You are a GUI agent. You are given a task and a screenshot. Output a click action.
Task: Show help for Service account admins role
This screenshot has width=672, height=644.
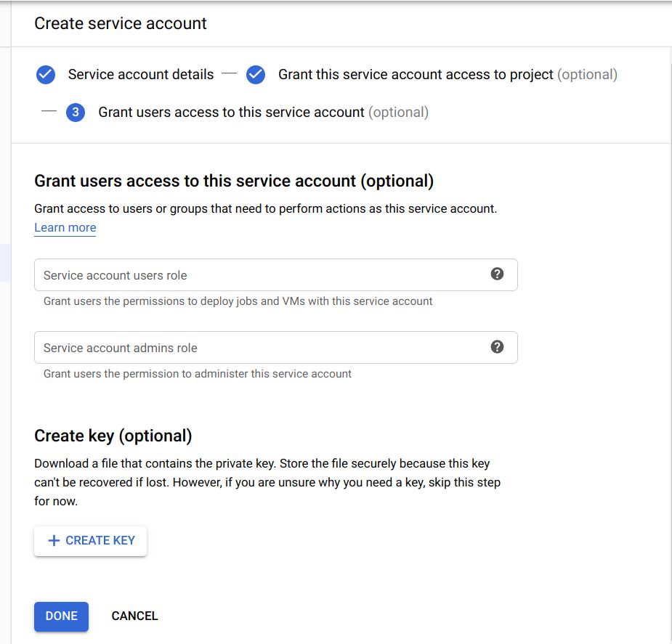[497, 346]
